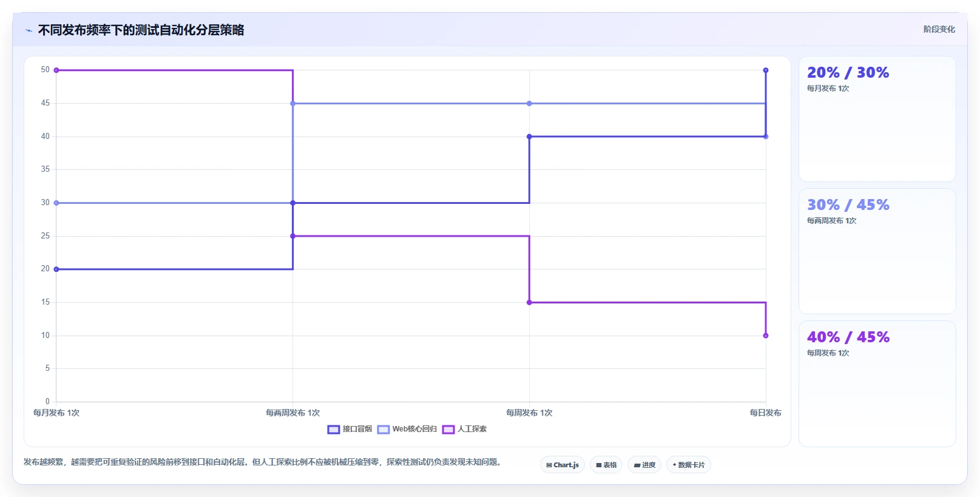Click the Web核心回归 point at 每周发布 45
The width and height of the screenshot is (980, 497).
click(x=529, y=104)
